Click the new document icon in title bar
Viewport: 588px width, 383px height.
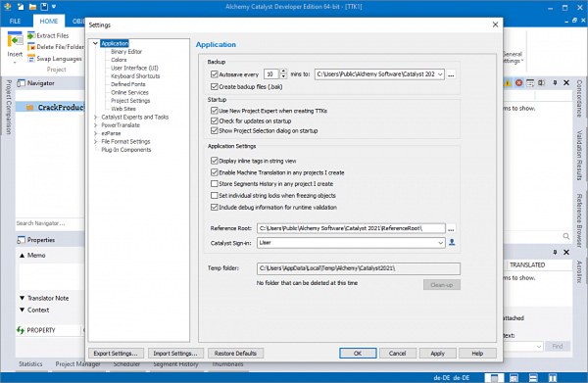coord(21,7)
